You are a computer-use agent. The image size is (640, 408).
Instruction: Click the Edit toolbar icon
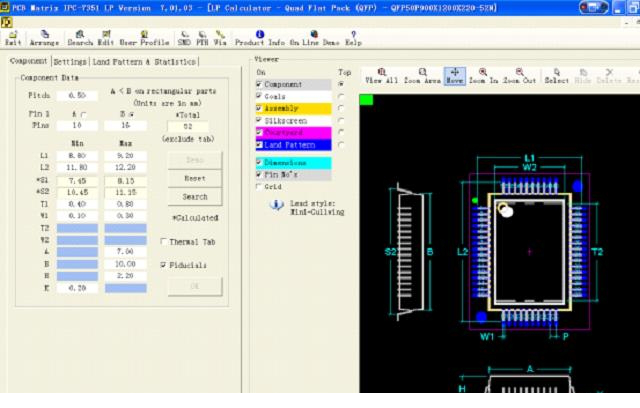pyautogui.click(x=106, y=38)
